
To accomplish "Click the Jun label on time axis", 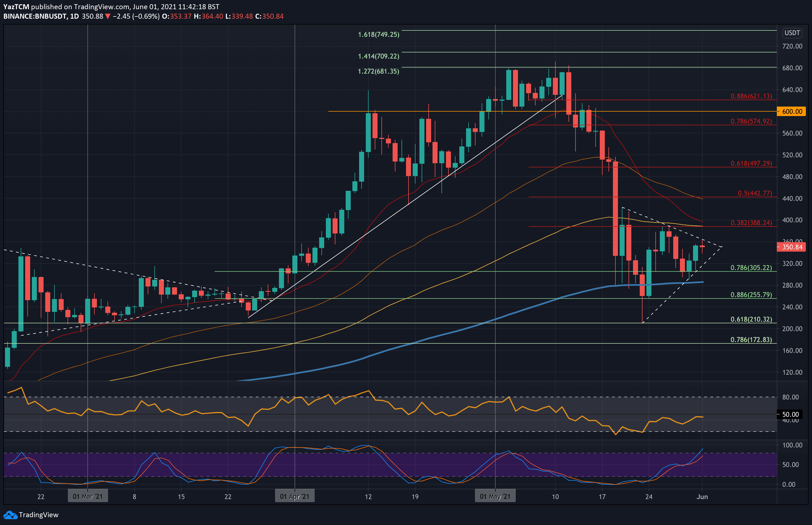I will tap(702, 497).
